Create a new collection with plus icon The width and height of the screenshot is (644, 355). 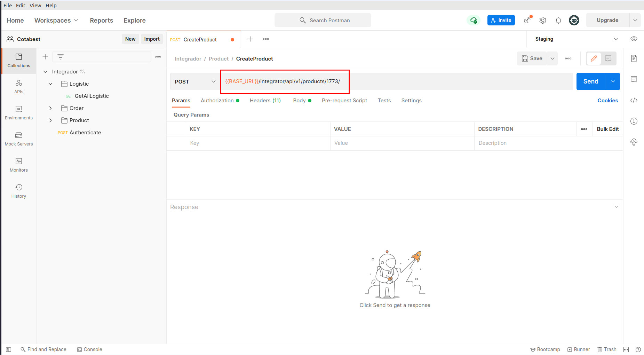pos(45,57)
